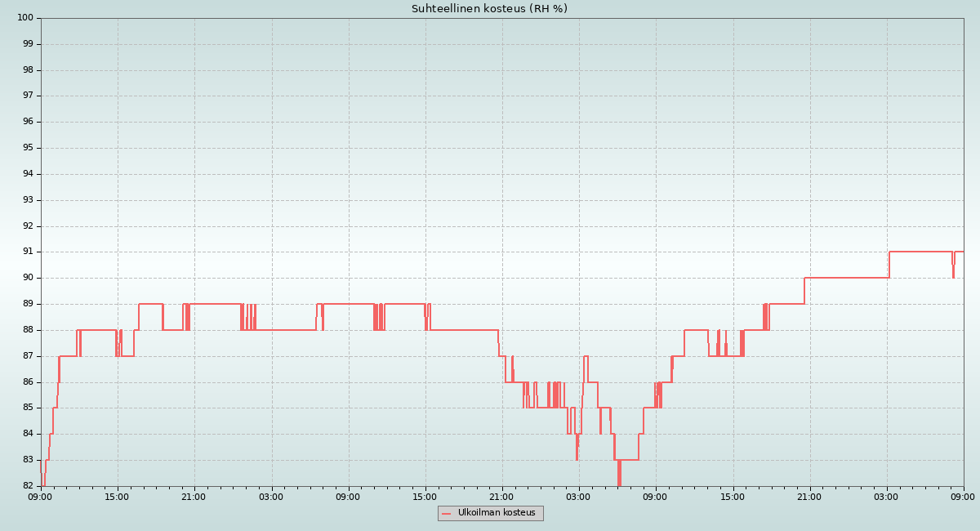Choose the 93 label on the y-axis
Image resolution: width=980 pixels, height=531 pixels.
pos(27,200)
